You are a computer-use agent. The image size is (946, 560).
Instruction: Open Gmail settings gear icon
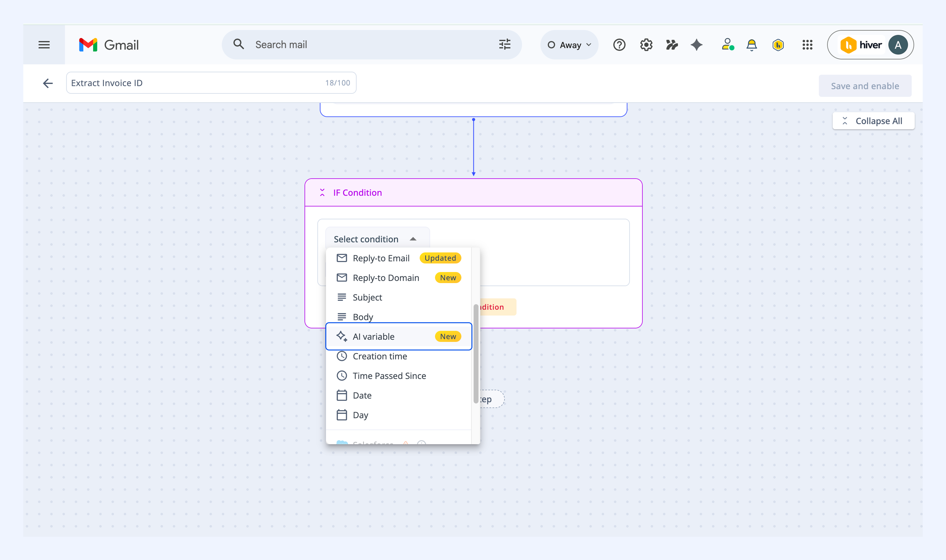click(x=646, y=45)
